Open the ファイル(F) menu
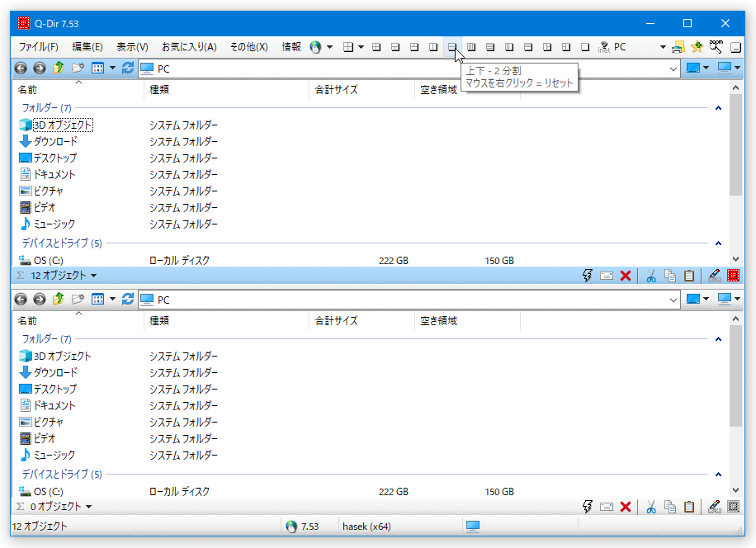The width and height of the screenshot is (756, 548). pyautogui.click(x=39, y=47)
